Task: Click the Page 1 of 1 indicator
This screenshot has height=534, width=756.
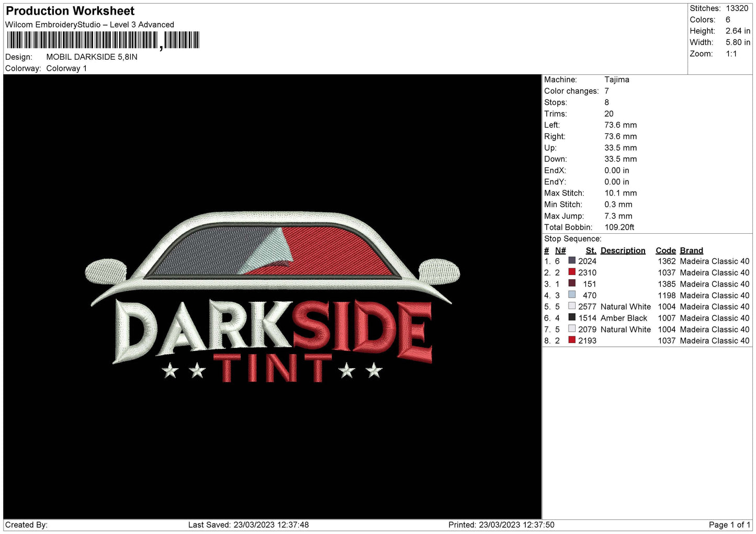Action: click(x=729, y=525)
